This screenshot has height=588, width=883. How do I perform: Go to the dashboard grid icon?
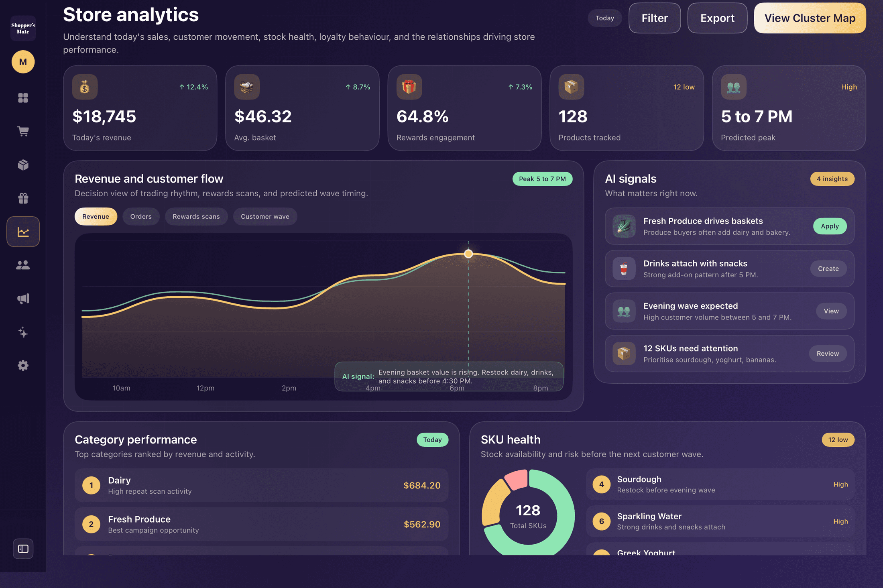[x=23, y=98]
